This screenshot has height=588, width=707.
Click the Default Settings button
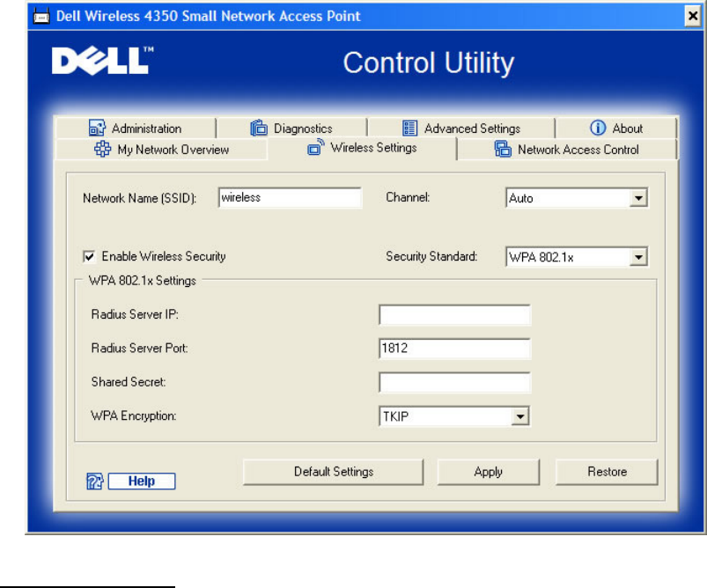pos(333,472)
